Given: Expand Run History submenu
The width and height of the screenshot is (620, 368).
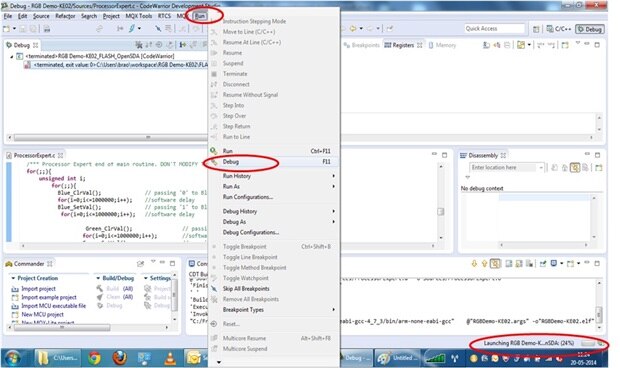Looking at the screenshot, I should [273, 176].
